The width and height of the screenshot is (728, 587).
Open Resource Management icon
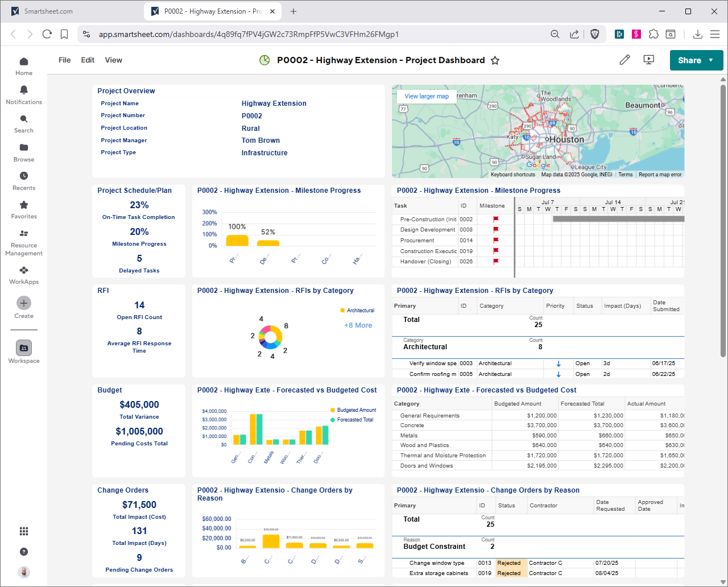pyautogui.click(x=24, y=234)
